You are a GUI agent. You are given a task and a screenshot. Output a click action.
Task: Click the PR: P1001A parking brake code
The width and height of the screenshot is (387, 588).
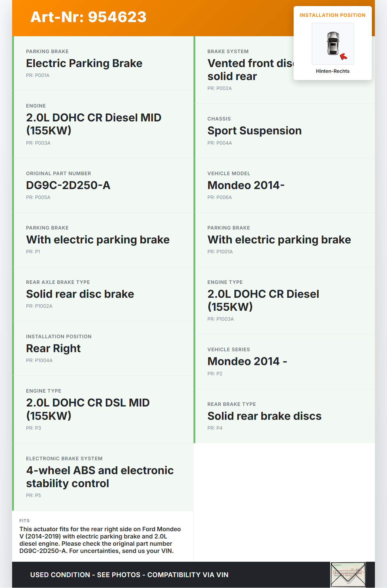click(220, 252)
